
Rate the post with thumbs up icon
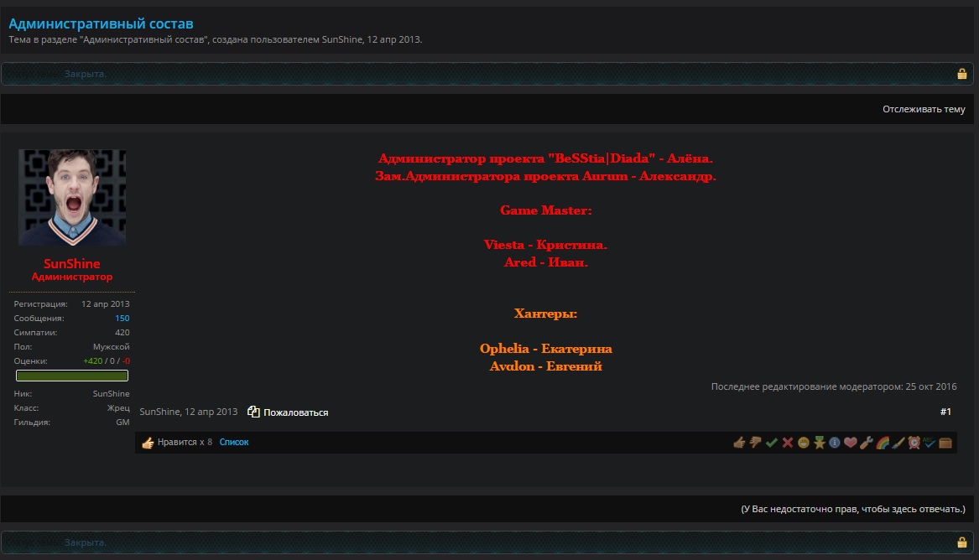coord(739,443)
